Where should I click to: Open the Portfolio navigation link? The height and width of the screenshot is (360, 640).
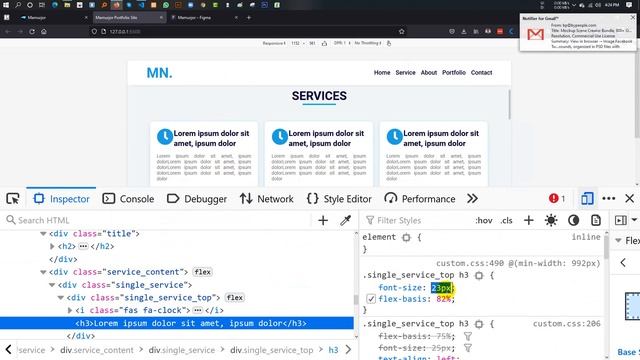(454, 73)
